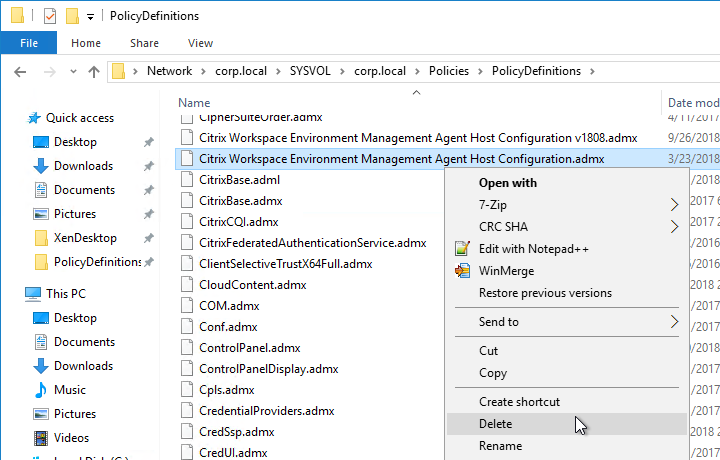Open Pictures under Quick access
The height and width of the screenshot is (460, 720).
click(x=75, y=214)
